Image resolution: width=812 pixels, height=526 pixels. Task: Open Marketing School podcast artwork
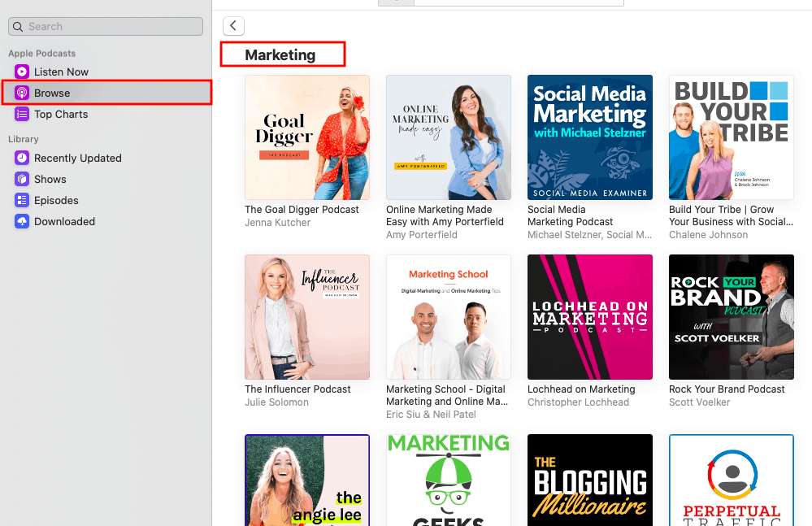[449, 317]
